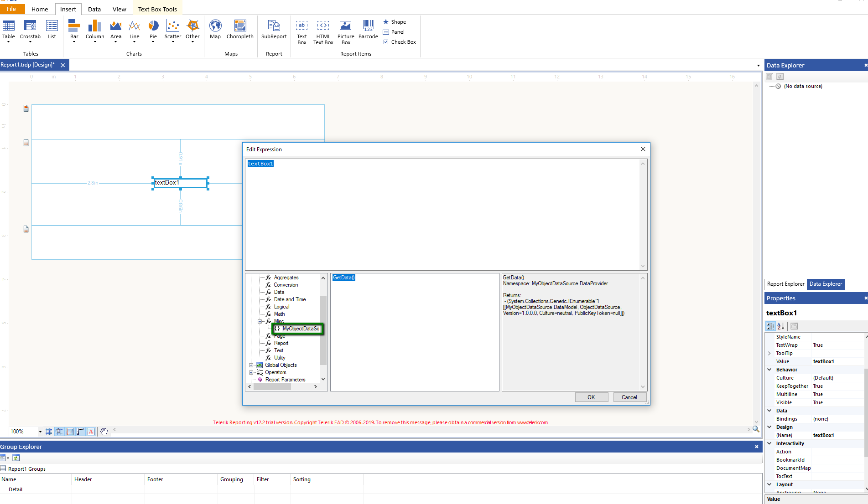
Task: Insert a Map item
Action: [x=215, y=30]
